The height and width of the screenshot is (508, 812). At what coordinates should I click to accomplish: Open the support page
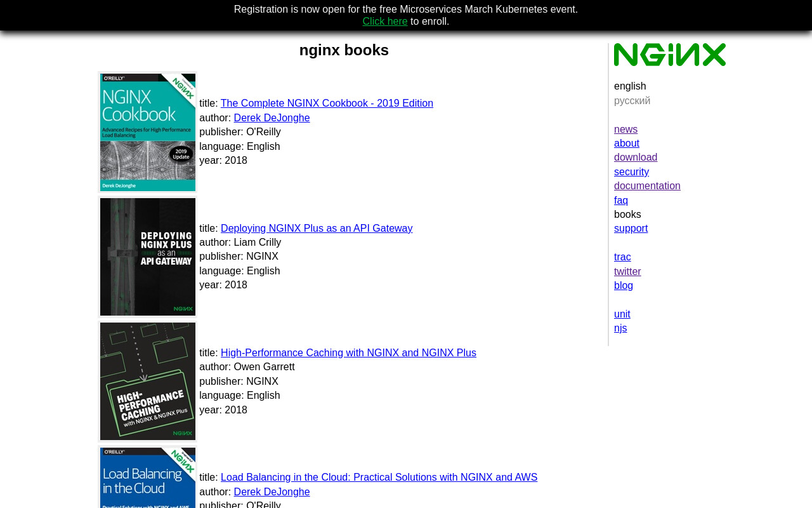[x=631, y=229]
